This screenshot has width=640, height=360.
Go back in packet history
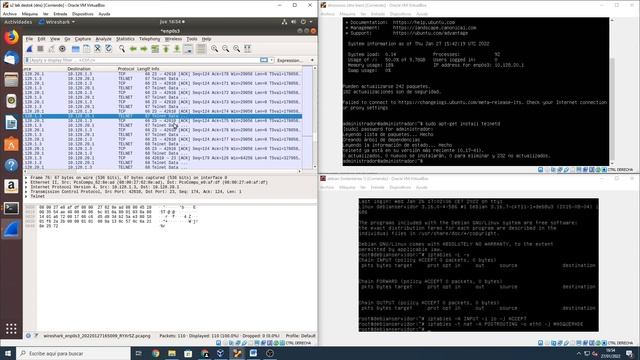click(x=133, y=49)
